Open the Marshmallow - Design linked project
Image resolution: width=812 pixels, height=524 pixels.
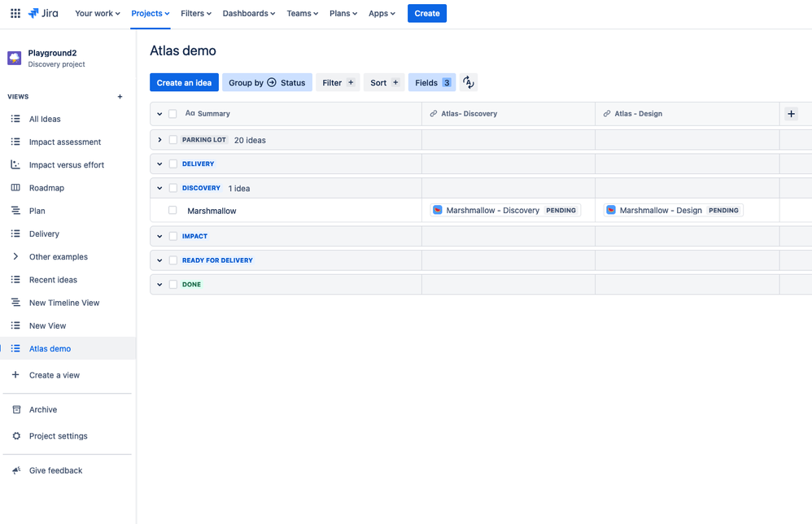673,210
